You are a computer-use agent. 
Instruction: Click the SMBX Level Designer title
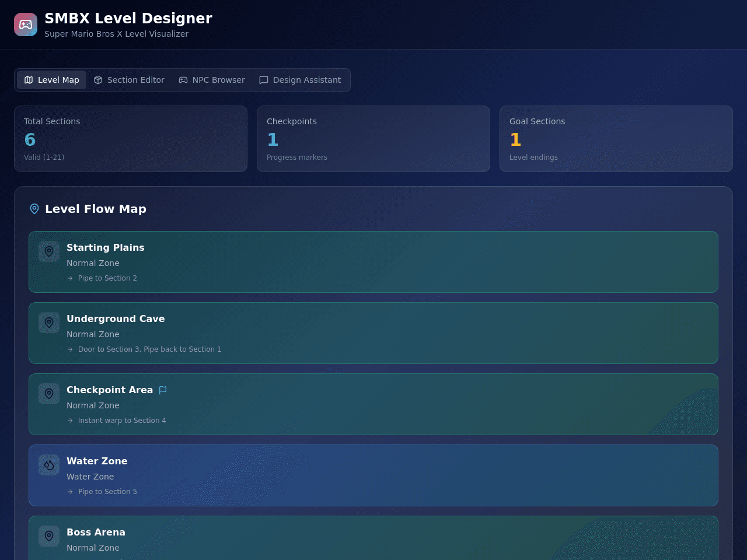click(128, 18)
